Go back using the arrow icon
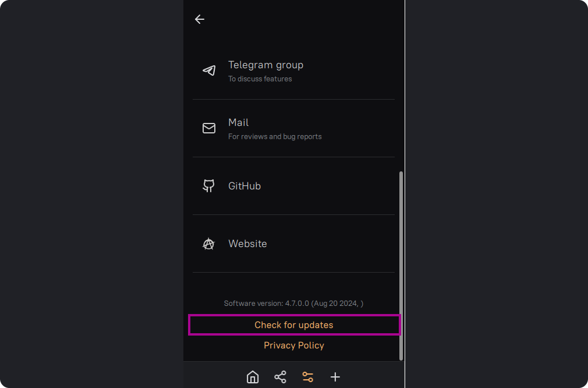 pos(200,19)
